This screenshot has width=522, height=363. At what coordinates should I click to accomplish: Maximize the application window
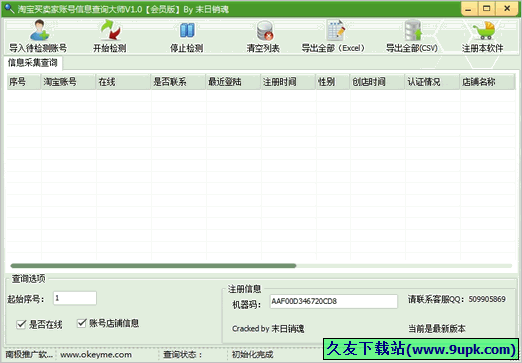click(487, 9)
